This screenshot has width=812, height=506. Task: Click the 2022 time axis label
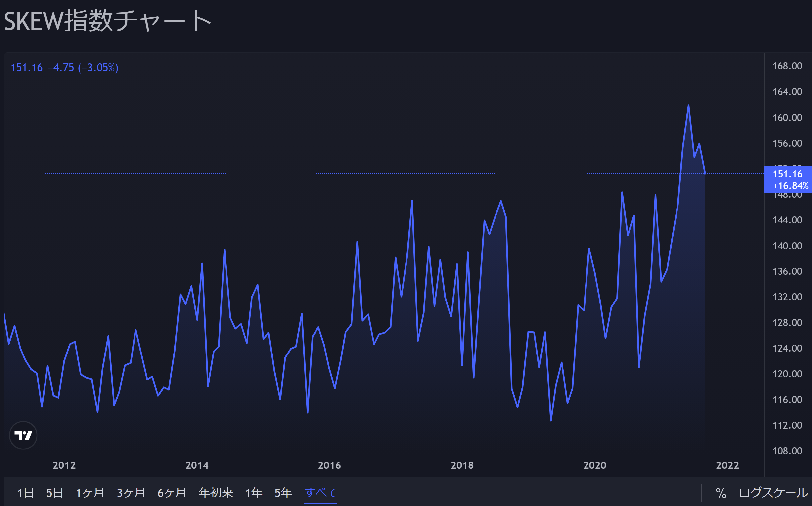tap(727, 465)
